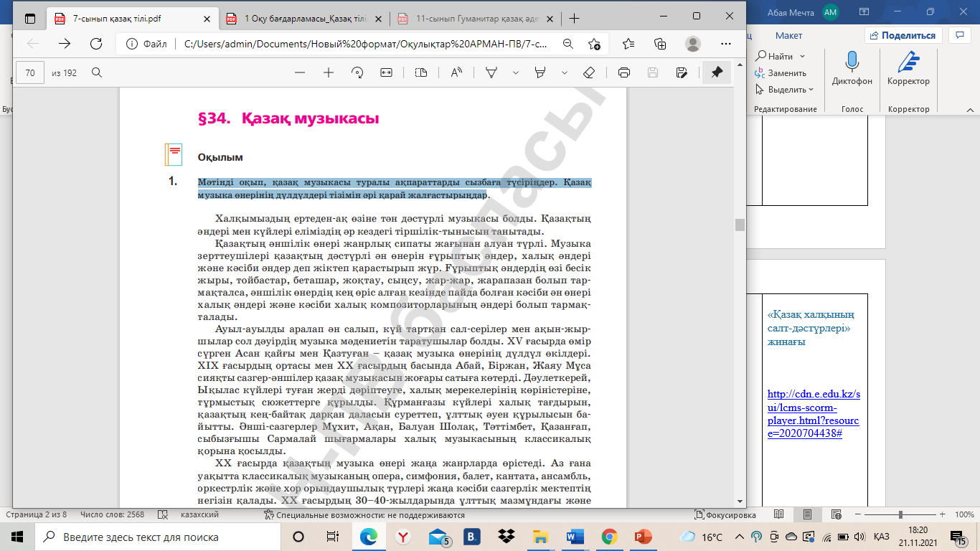Search inside the PDF document
Viewport: 980px width, 551px height.
click(96, 72)
